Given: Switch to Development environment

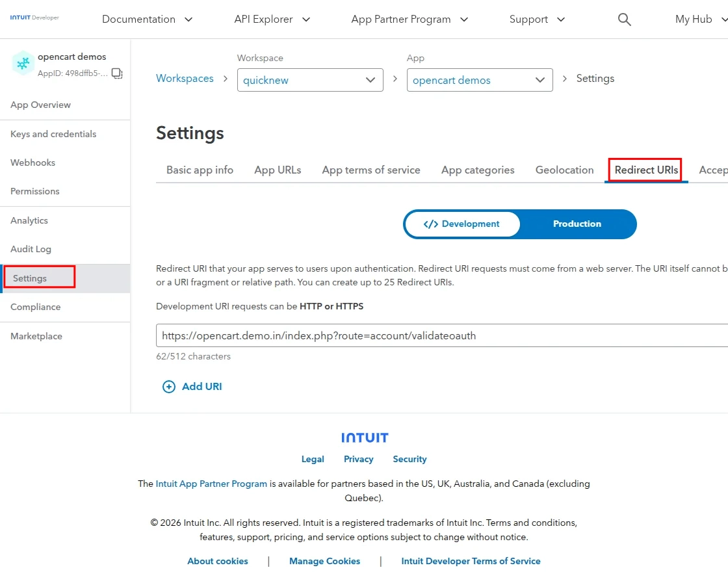Looking at the screenshot, I should click(x=462, y=224).
